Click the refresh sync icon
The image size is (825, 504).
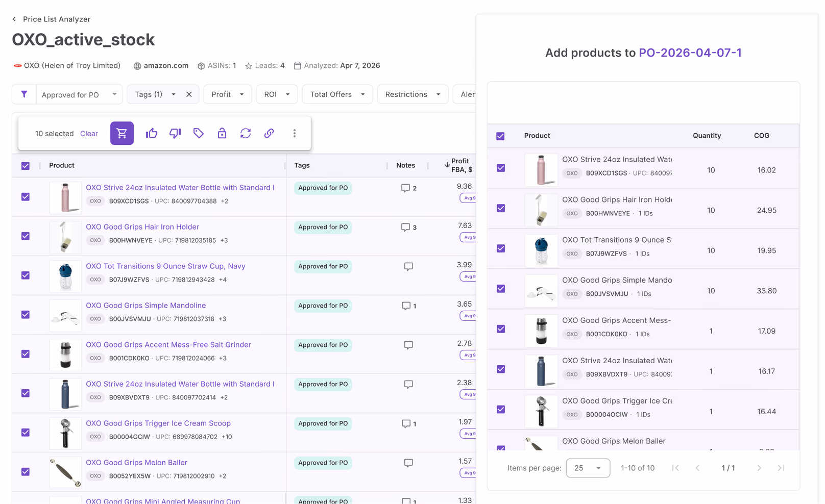click(246, 133)
